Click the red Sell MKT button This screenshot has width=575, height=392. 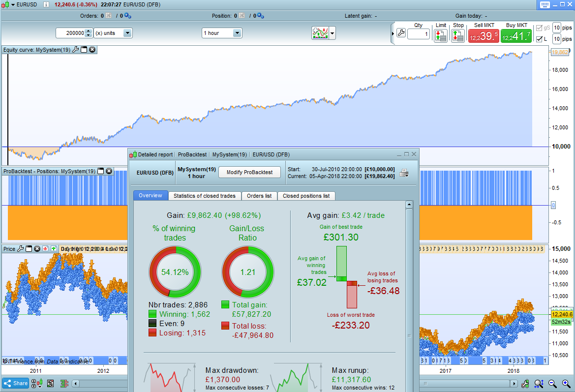[x=484, y=36]
